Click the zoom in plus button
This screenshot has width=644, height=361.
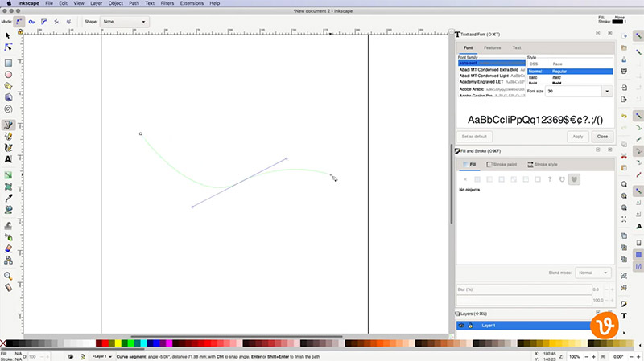(593, 357)
